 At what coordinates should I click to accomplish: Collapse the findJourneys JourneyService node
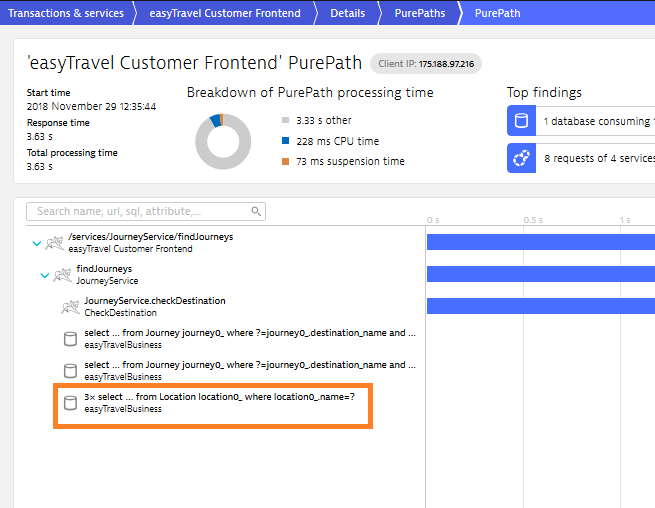point(45,275)
